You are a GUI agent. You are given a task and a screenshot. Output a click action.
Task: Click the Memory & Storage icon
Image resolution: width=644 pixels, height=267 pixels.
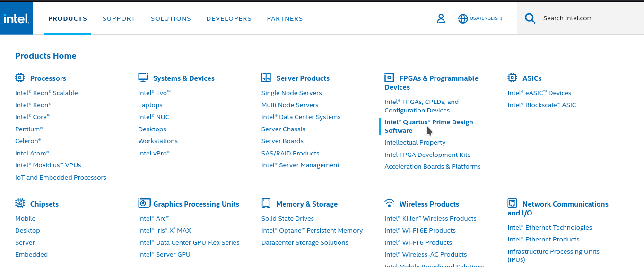pyautogui.click(x=266, y=203)
